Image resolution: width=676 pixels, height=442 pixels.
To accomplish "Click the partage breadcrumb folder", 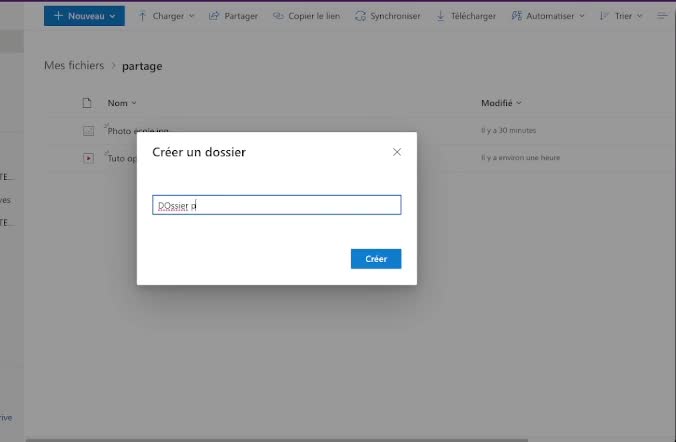I will point(142,66).
